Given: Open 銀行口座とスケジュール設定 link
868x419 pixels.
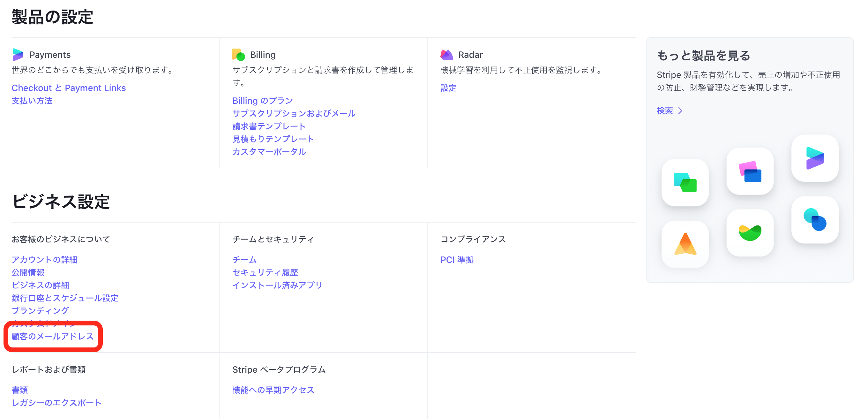Looking at the screenshot, I should pos(65,298).
